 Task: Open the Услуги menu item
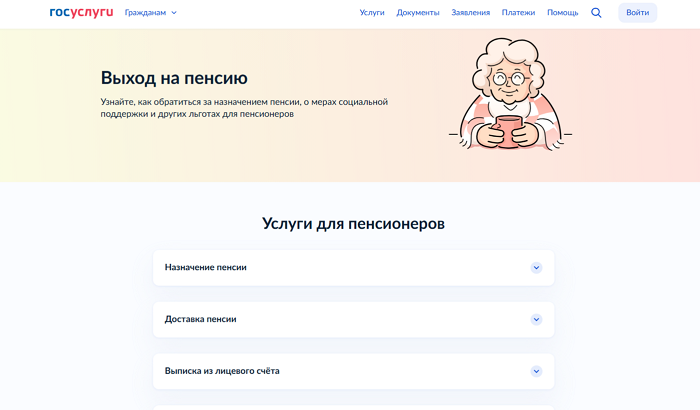(x=372, y=13)
